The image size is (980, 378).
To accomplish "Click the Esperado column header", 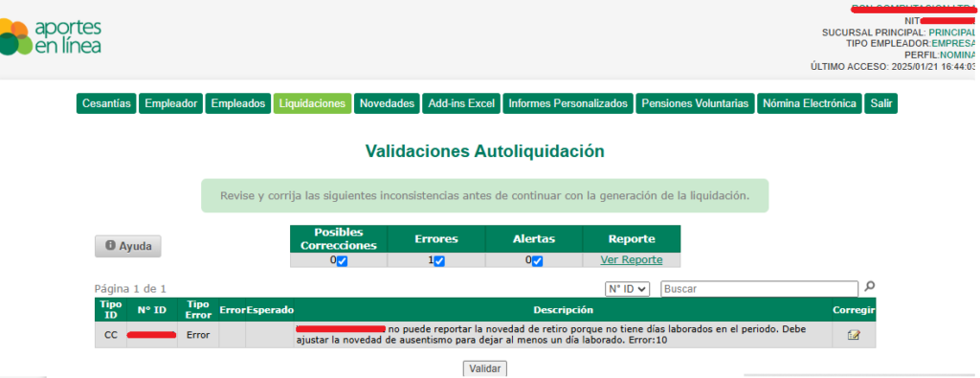I will point(269,310).
